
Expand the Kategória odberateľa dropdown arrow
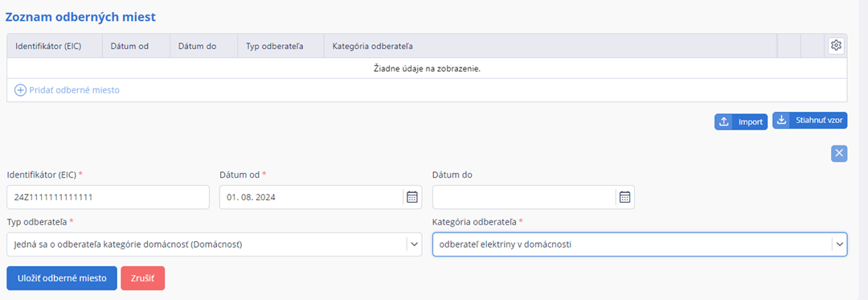pyautogui.click(x=839, y=245)
